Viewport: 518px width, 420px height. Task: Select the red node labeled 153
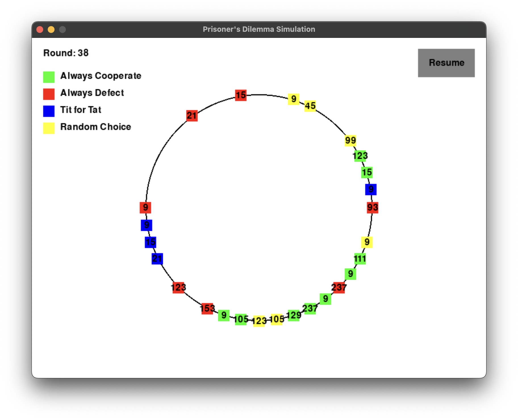(x=207, y=308)
